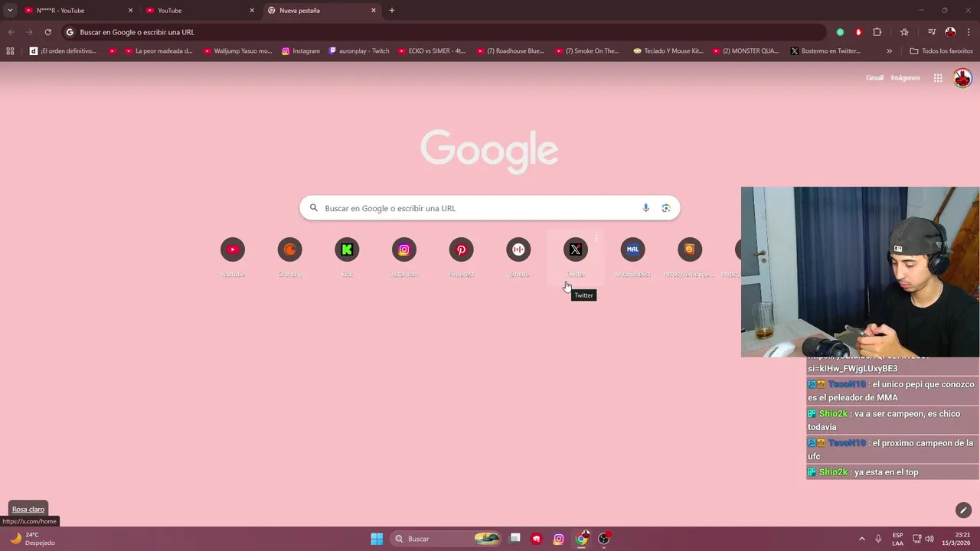Open a new tab with plus button
980x551 pixels.
coord(392,11)
